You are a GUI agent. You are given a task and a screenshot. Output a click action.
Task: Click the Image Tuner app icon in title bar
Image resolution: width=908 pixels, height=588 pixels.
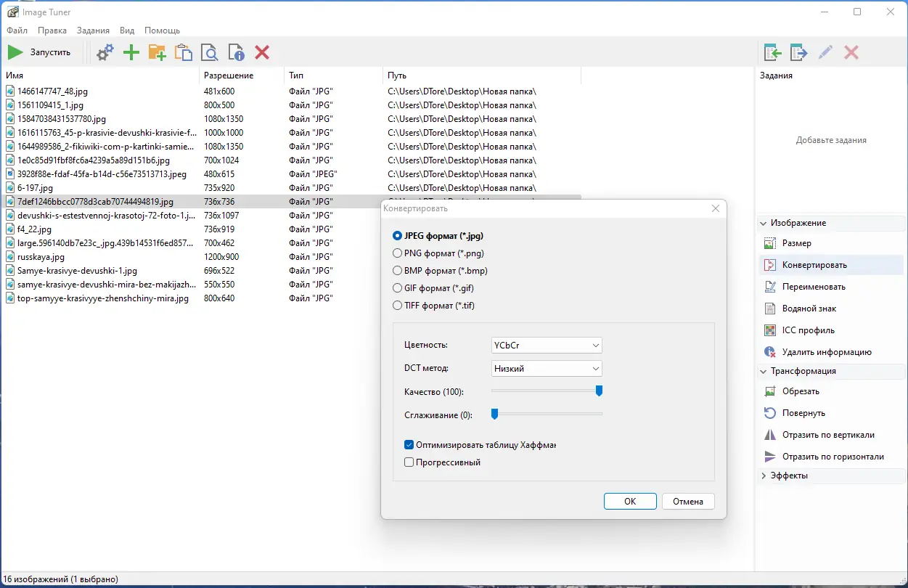point(12,12)
